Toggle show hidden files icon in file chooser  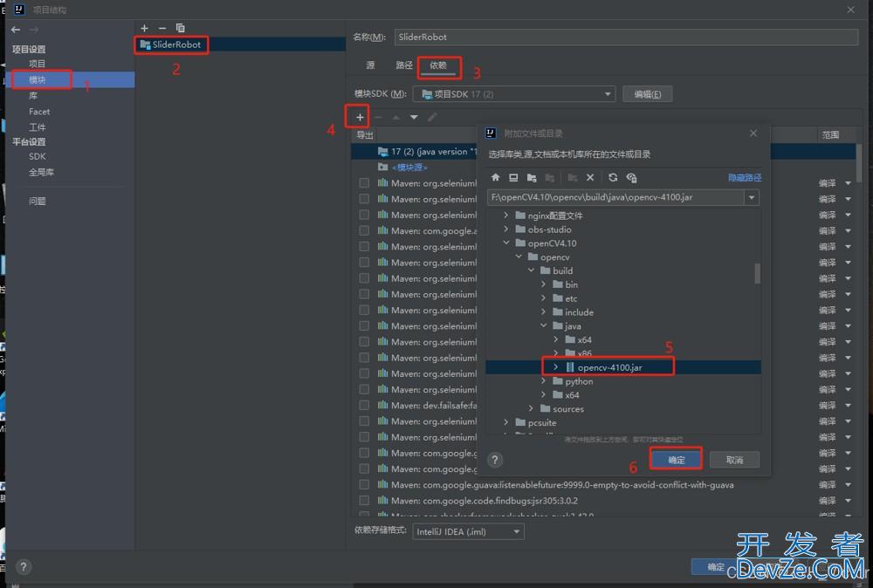(x=631, y=177)
